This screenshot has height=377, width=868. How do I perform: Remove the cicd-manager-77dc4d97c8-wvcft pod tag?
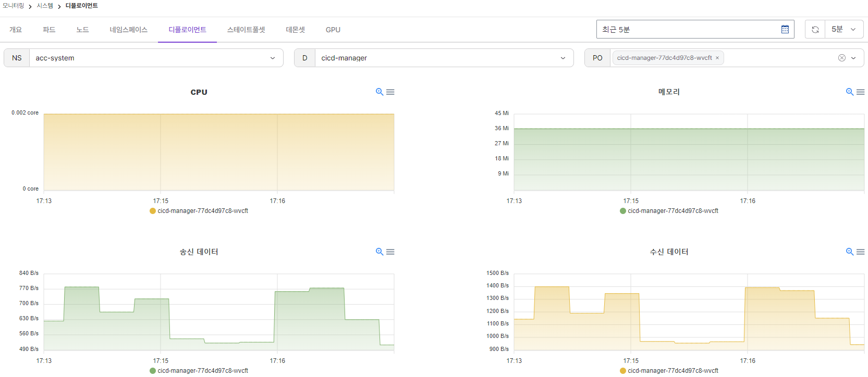[x=717, y=58]
